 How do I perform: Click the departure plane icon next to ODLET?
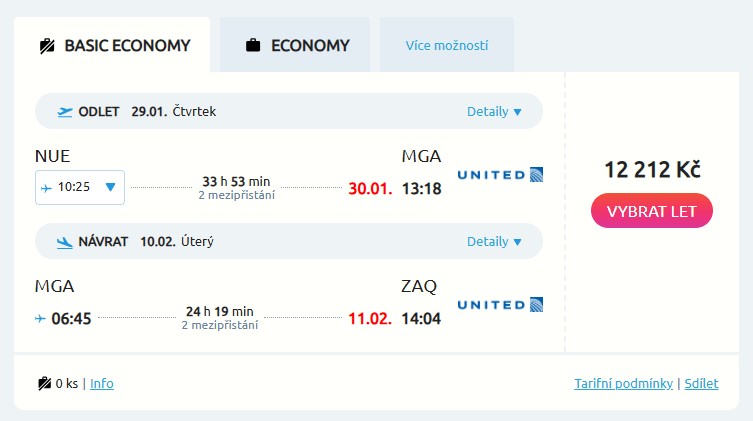pos(65,111)
